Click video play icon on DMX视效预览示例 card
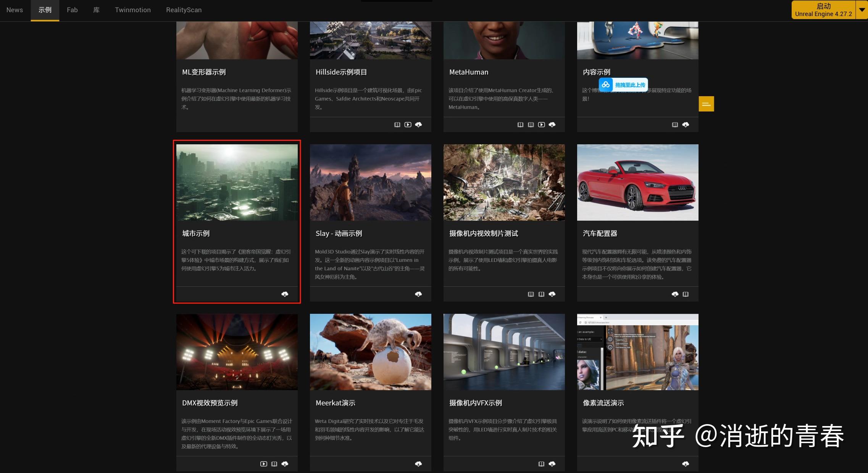This screenshot has height=473, width=868. point(263,464)
